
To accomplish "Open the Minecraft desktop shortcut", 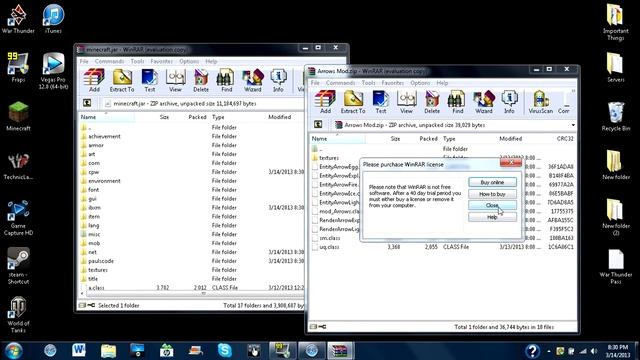I will [x=18, y=116].
